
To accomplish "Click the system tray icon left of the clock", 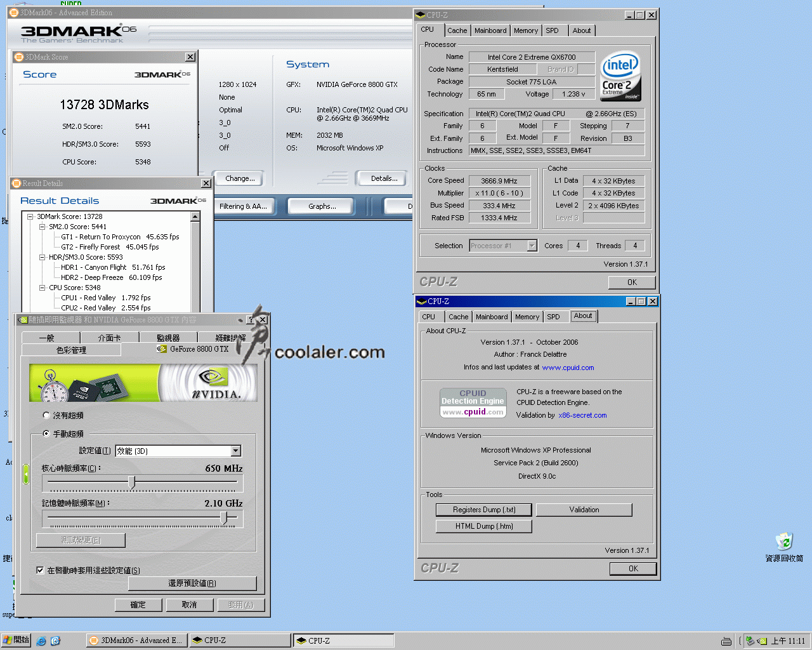I will pyautogui.click(x=762, y=641).
